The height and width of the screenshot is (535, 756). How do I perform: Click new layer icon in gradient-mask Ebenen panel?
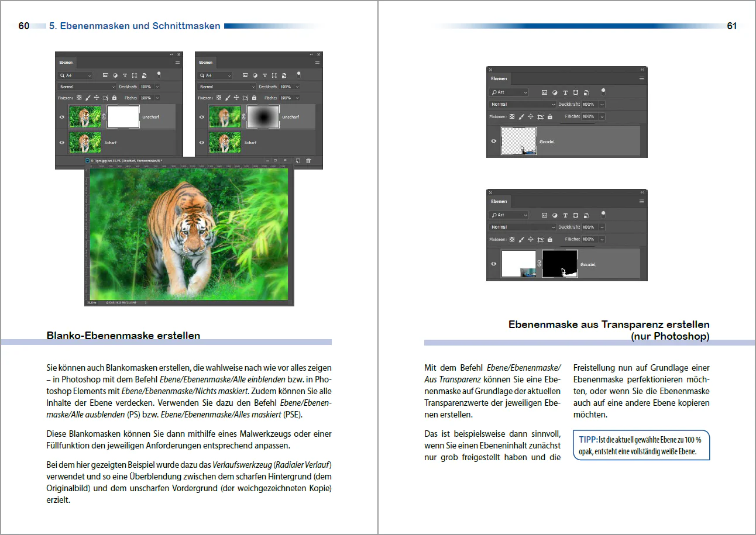click(x=298, y=161)
